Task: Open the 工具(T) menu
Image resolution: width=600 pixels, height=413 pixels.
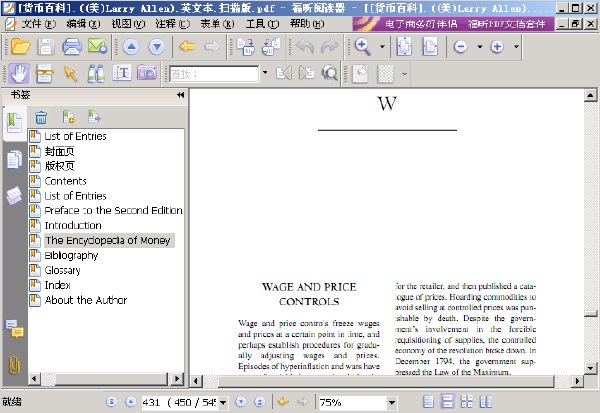Action: point(262,24)
